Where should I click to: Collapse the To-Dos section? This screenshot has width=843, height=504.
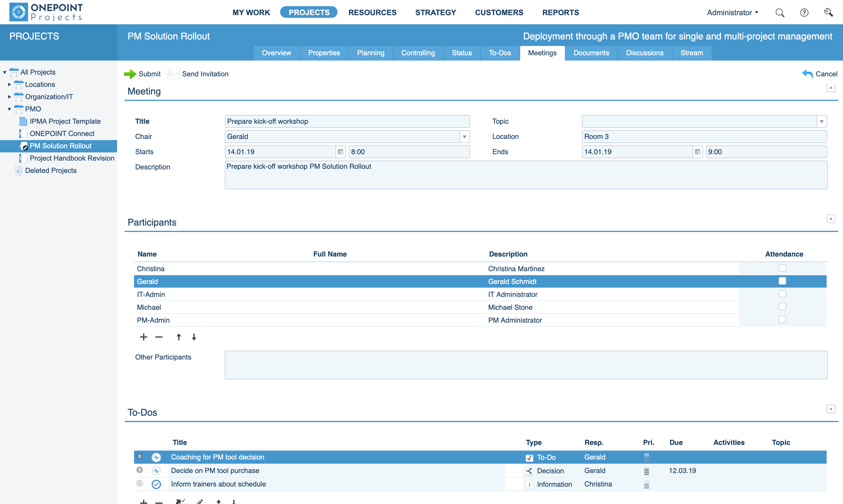tap(830, 409)
